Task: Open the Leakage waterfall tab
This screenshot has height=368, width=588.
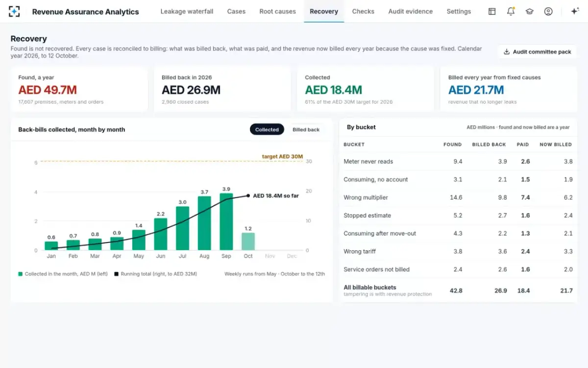Action: point(187,11)
